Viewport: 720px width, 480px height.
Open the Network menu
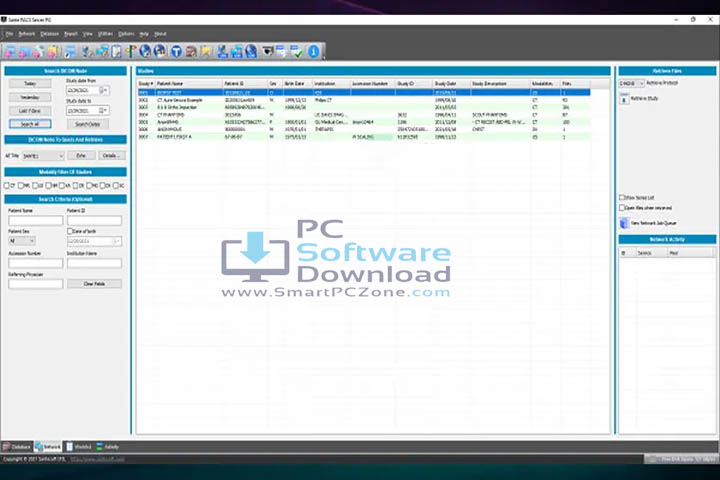point(27,34)
